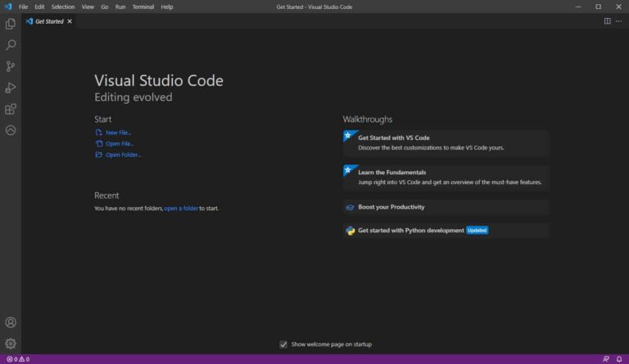Viewport: 629px width, 364px height.
Task: Open the Explorer view in the activity bar
Action: click(11, 24)
